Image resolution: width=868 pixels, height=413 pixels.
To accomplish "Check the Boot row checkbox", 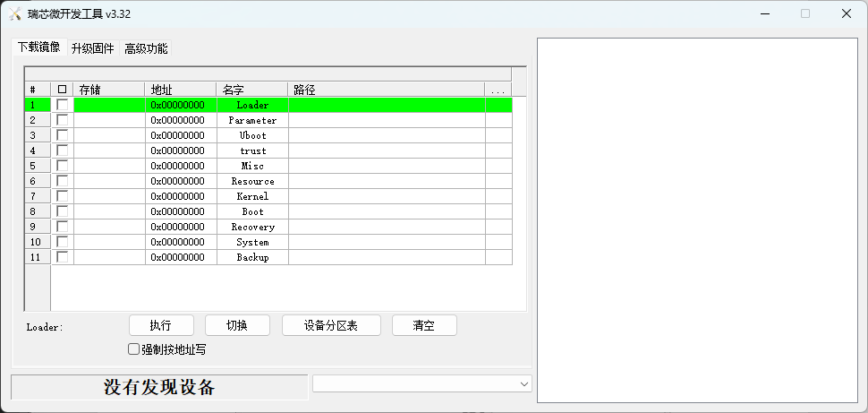I will pyautogui.click(x=63, y=211).
